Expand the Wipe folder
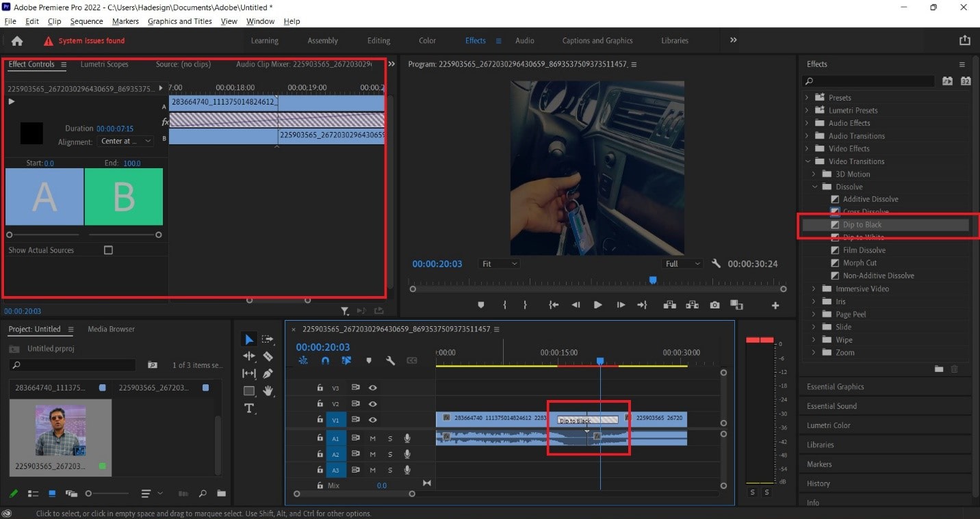The image size is (980, 519). click(814, 340)
